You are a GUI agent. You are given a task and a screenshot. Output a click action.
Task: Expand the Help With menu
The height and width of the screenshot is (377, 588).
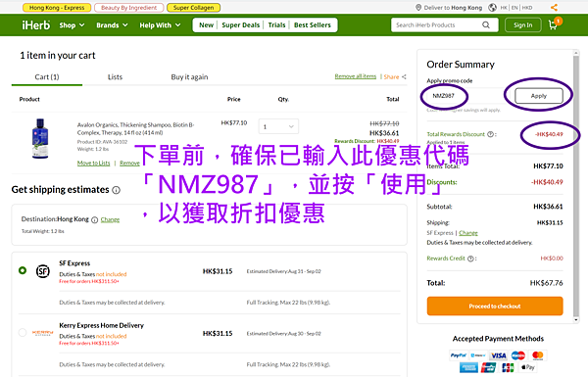coord(160,25)
